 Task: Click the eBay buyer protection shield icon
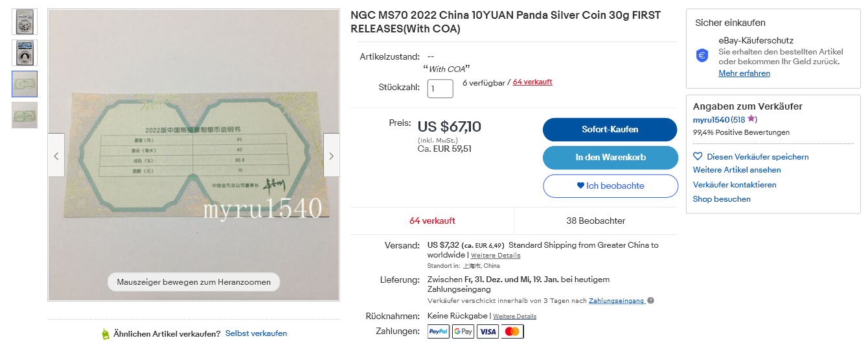[x=702, y=56]
